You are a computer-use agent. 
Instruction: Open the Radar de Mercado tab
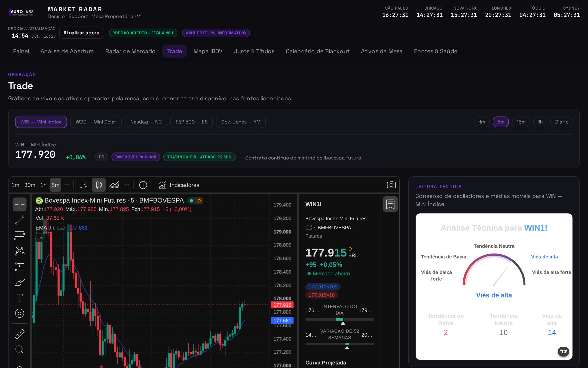point(130,51)
